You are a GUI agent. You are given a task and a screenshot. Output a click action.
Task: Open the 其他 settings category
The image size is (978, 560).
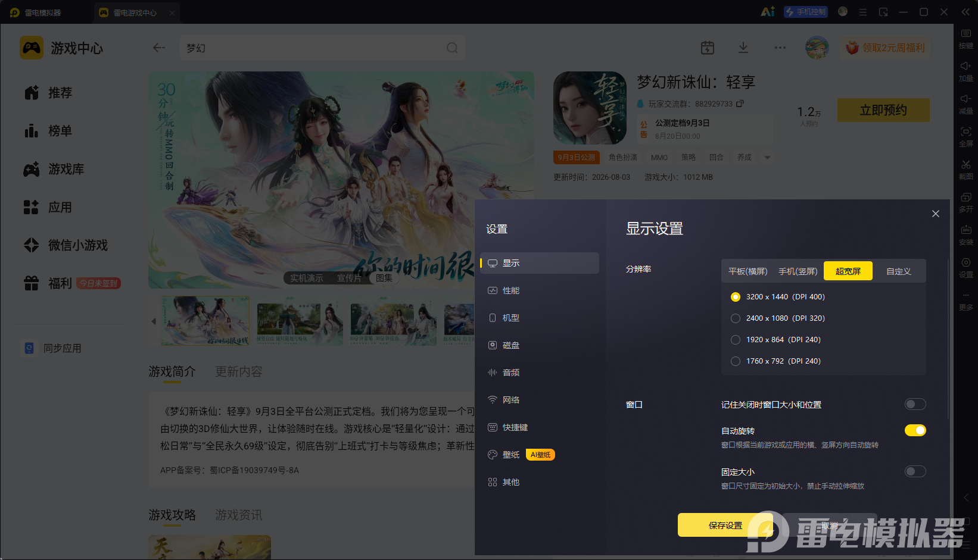click(x=540, y=482)
